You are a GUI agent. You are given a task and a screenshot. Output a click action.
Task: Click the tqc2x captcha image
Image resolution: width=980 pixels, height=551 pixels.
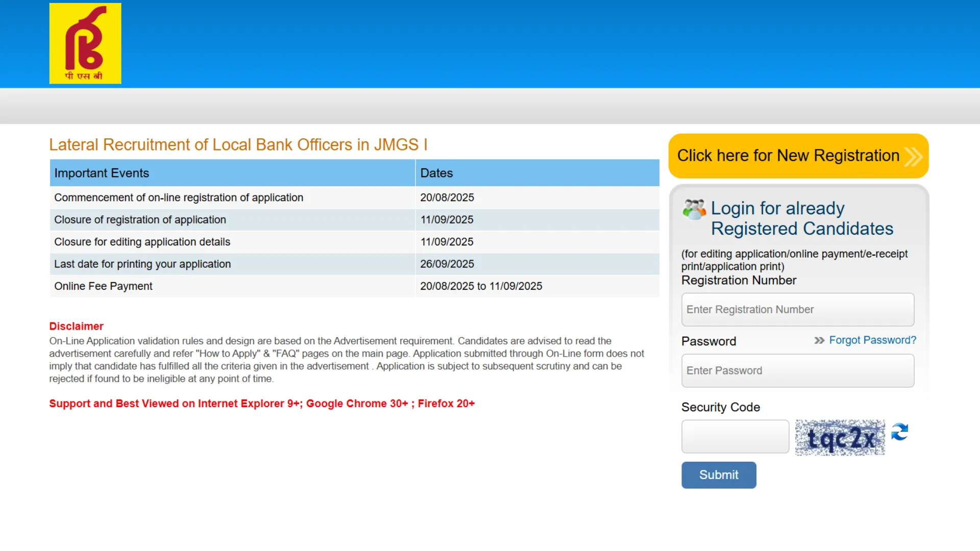tap(840, 438)
